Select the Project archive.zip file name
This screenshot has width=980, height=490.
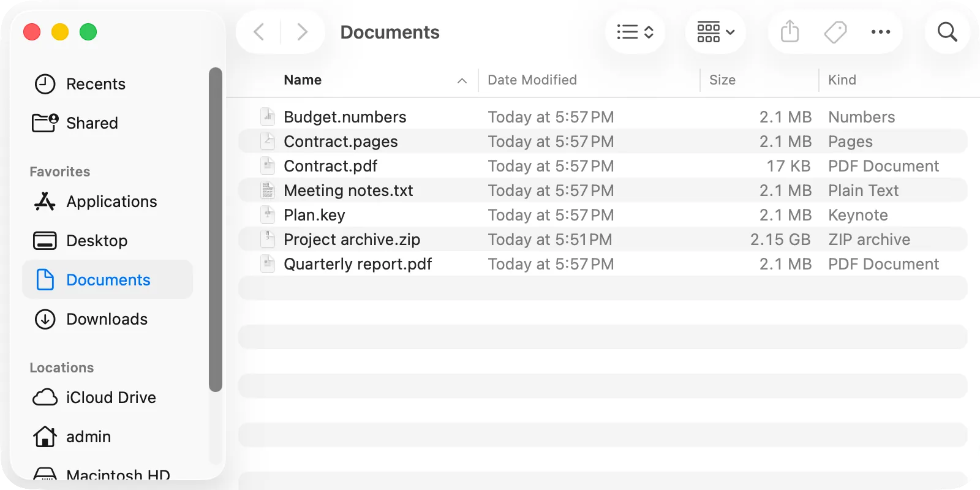(x=352, y=239)
